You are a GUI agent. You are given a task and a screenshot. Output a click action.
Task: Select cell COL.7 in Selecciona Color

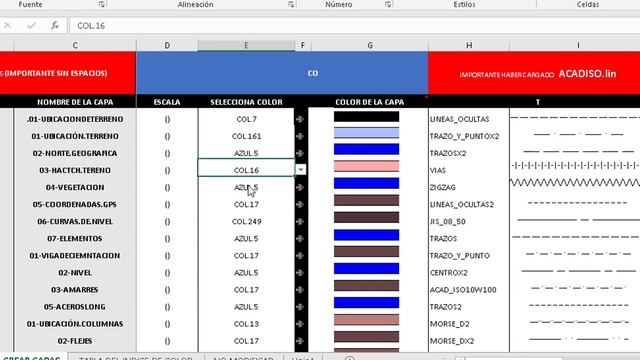(x=246, y=119)
